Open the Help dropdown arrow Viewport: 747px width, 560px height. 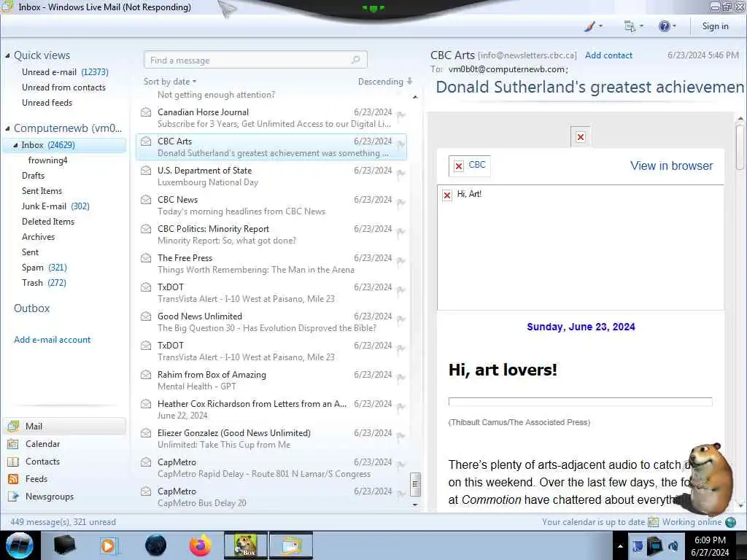[x=675, y=26]
